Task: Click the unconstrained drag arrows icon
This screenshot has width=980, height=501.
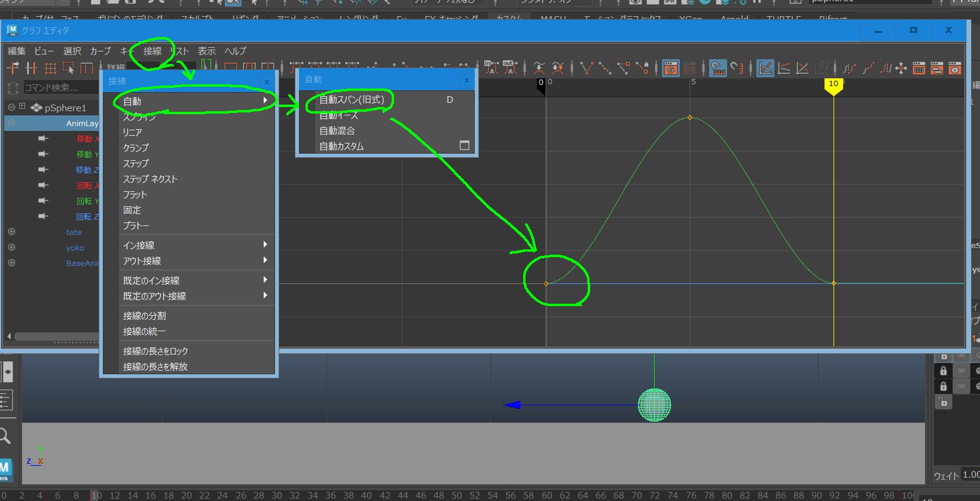Action: point(900,68)
